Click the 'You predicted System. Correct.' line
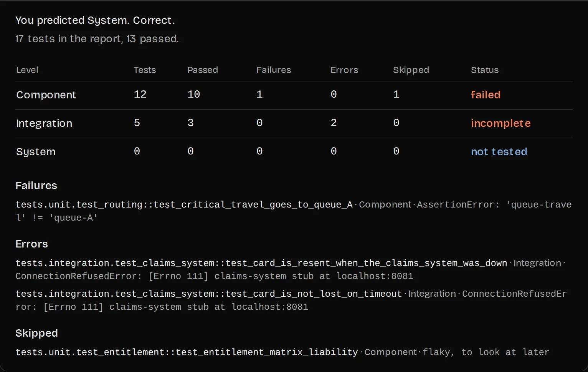 pyautogui.click(x=95, y=20)
